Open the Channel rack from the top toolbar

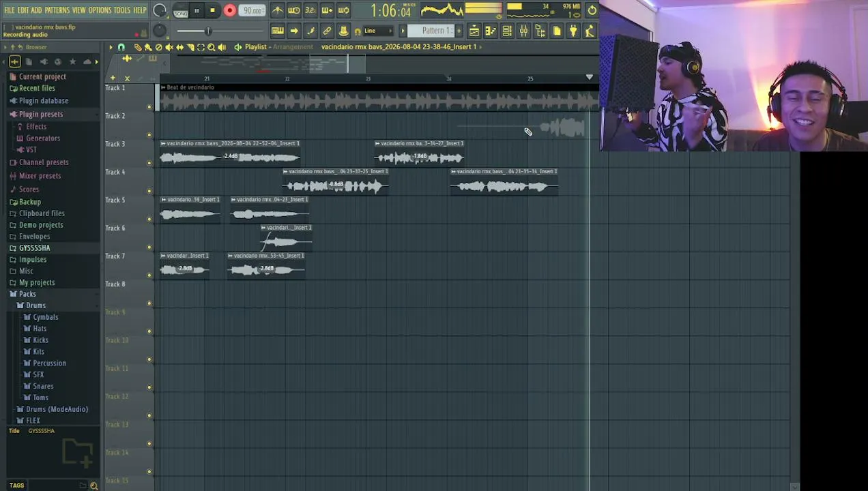click(x=507, y=31)
